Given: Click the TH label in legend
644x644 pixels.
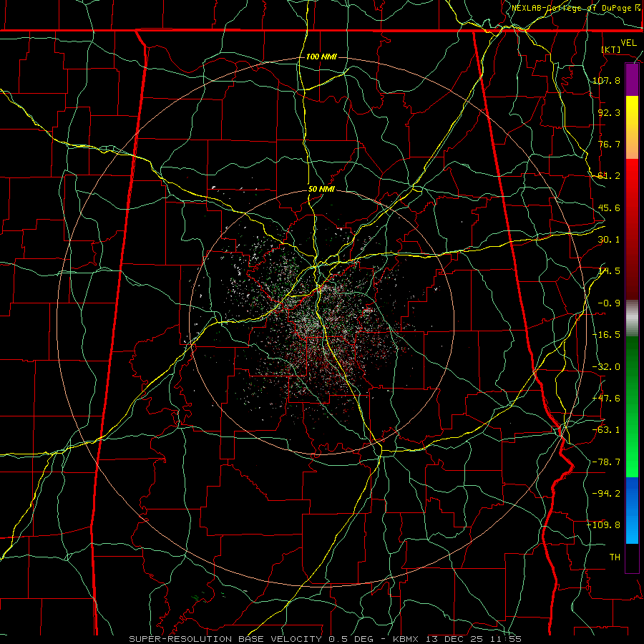Looking at the screenshot, I should (x=615, y=557).
